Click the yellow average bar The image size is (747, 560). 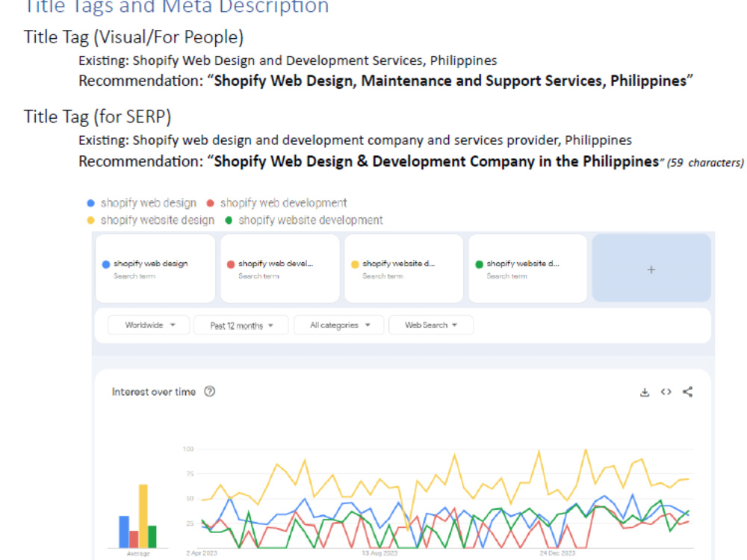[143, 516]
